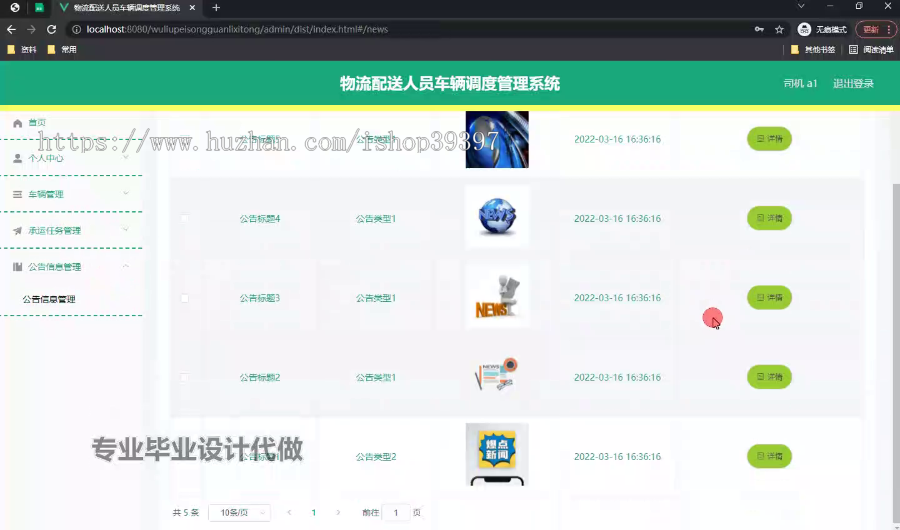
Task: Go to previous page arrow in pagination
Action: [x=289, y=512]
